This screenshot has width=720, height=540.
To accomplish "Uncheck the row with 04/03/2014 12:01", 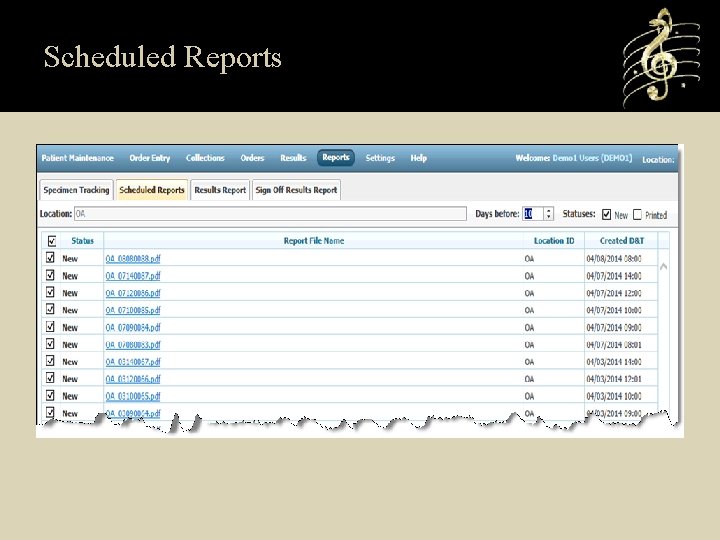I will pyautogui.click(x=50, y=378).
